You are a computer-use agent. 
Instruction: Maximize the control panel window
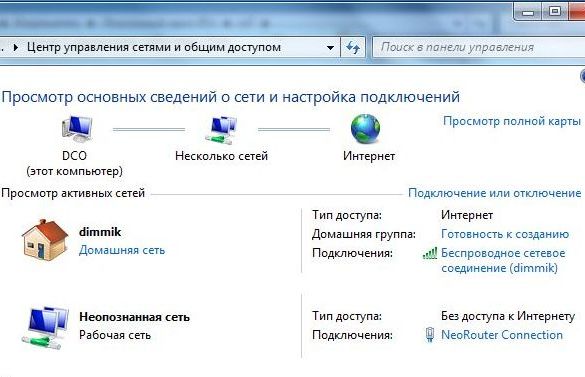pyautogui.click(x=555, y=11)
